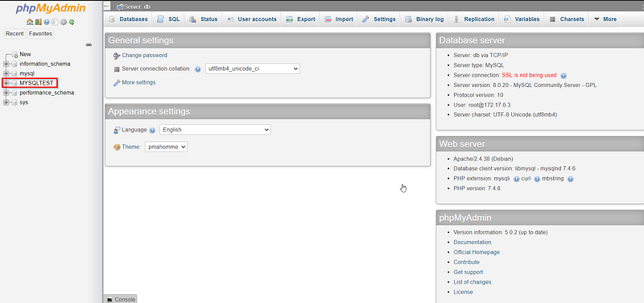The width and height of the screenshot is (644, 303).
Task: Open the Charsets tab
Action: coord(567,19)
